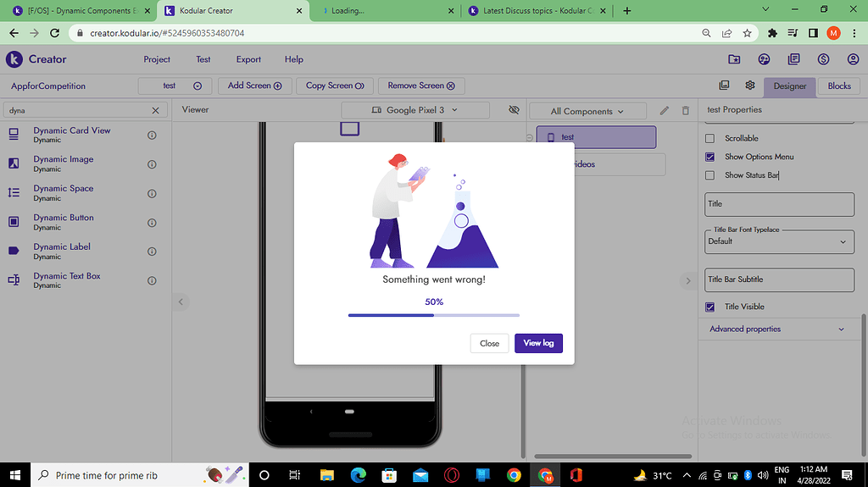Switch to the Blocks tab

[x=839, y=86]
